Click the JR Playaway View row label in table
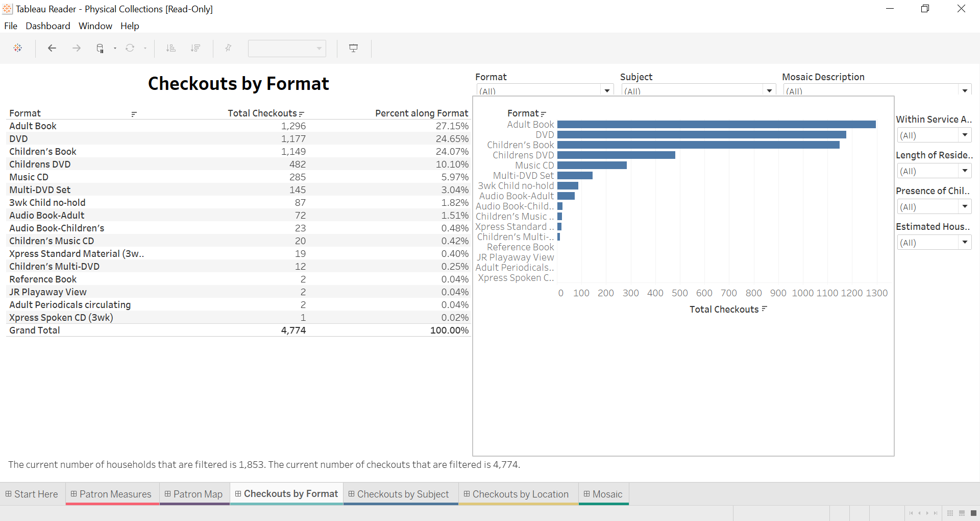 48,292
